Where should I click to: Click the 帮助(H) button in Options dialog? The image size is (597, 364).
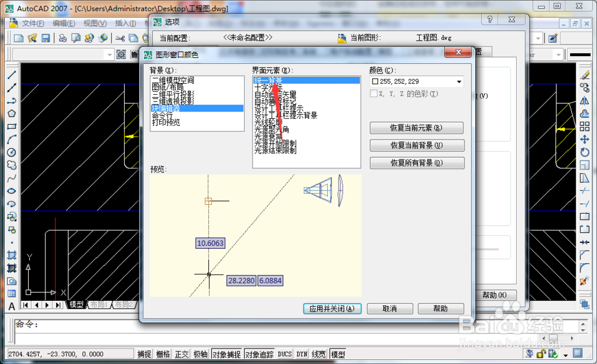[494, 295]
